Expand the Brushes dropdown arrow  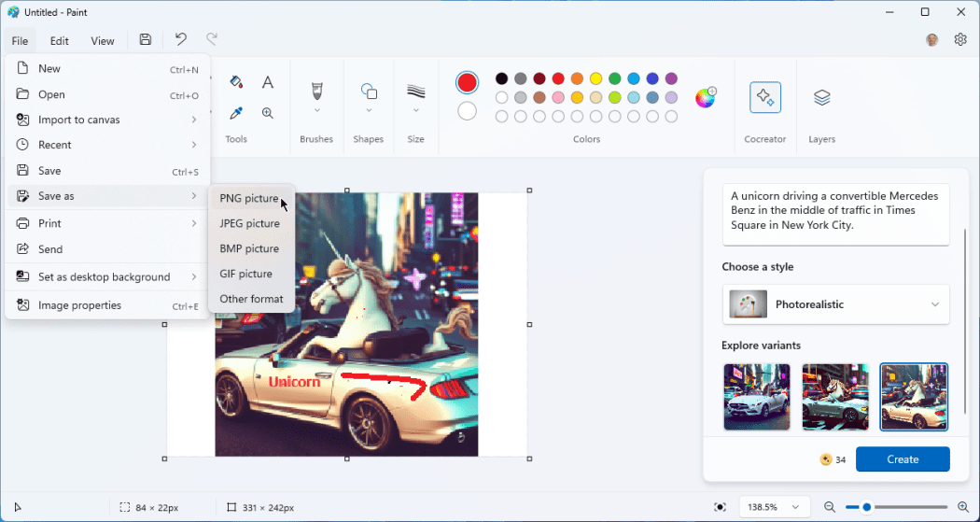tap(316, 111)
